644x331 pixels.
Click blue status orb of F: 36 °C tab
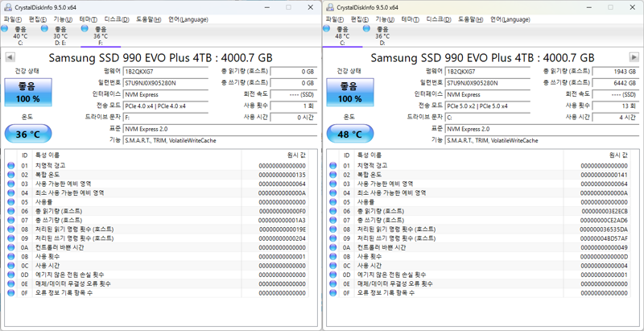(85, 28)
